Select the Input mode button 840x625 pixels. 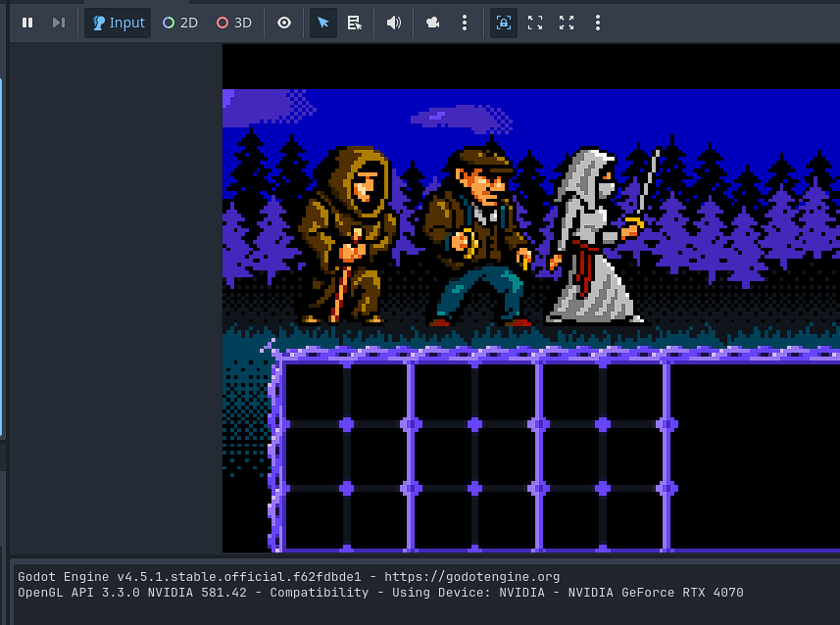point(118,23)
